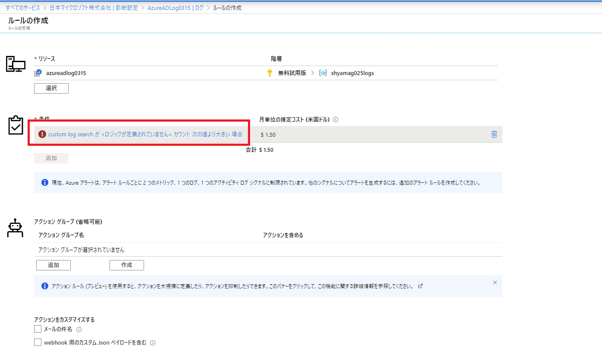Screen dimensions: 602x364
Task: Navigate to AzureADLog0315 | ログ breadcrumb
Action: pos(176,8)
